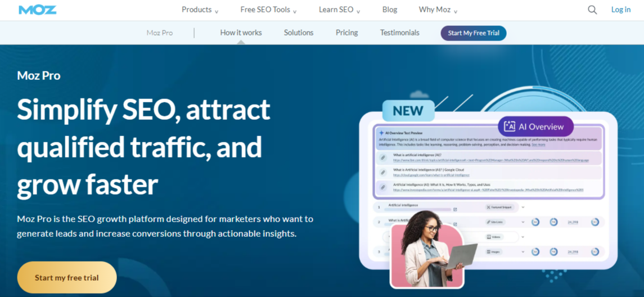Expand the chevron next to Videos
Image resolution: width=644 pixels, height=297 pixels.
[x=523, y=237]
